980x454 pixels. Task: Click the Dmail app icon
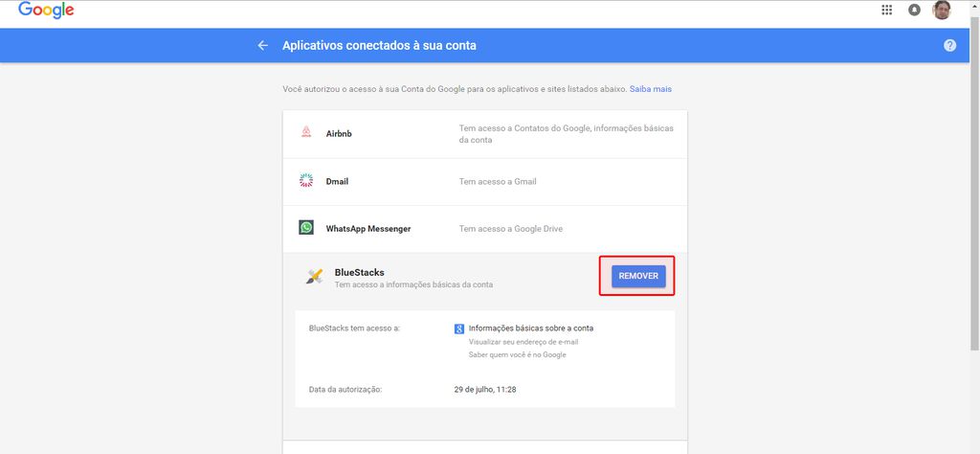coord(306,181)
